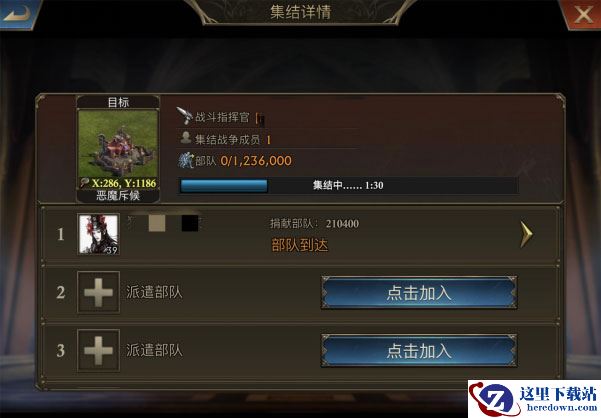Viewport: 601px width, 418px height.
Task: Click the troop capacity 0/1,236,000 text
Action: pos(256,161)
